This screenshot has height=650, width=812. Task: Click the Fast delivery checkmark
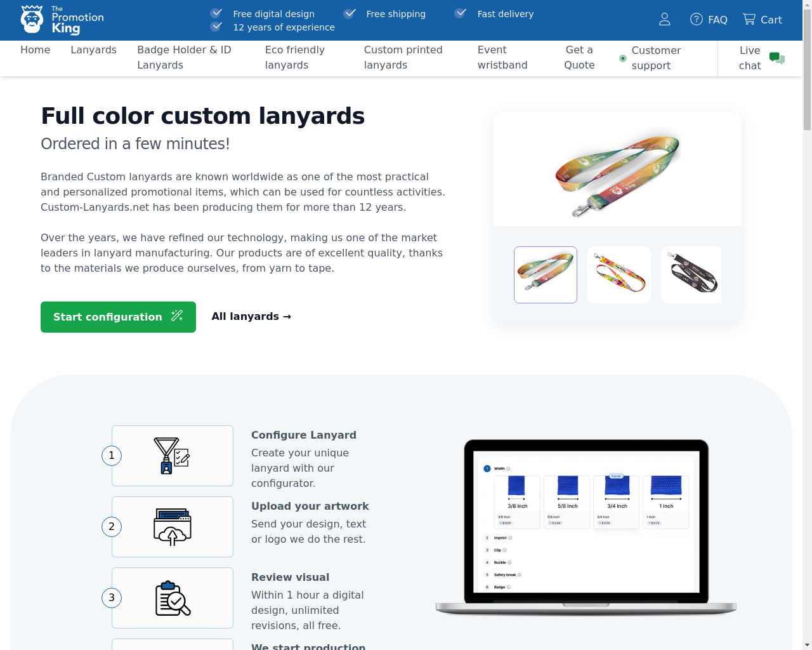click(461, 13)
